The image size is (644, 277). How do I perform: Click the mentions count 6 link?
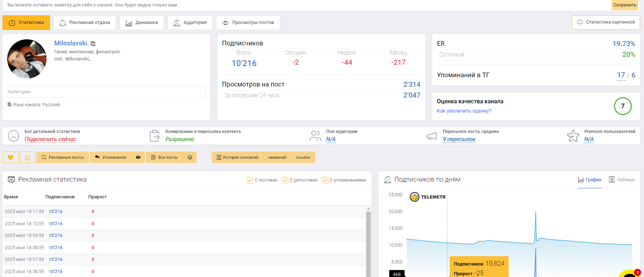point(633,75)
